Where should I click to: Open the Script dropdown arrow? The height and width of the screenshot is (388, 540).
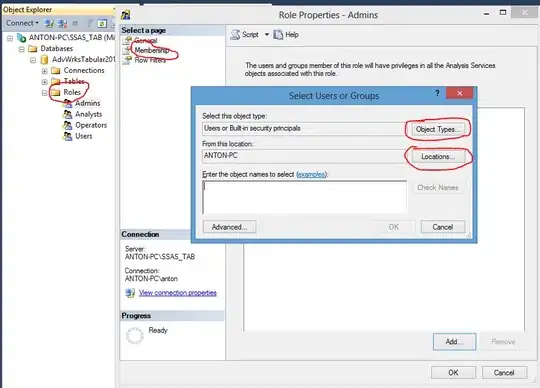click(x=267, y=35)
